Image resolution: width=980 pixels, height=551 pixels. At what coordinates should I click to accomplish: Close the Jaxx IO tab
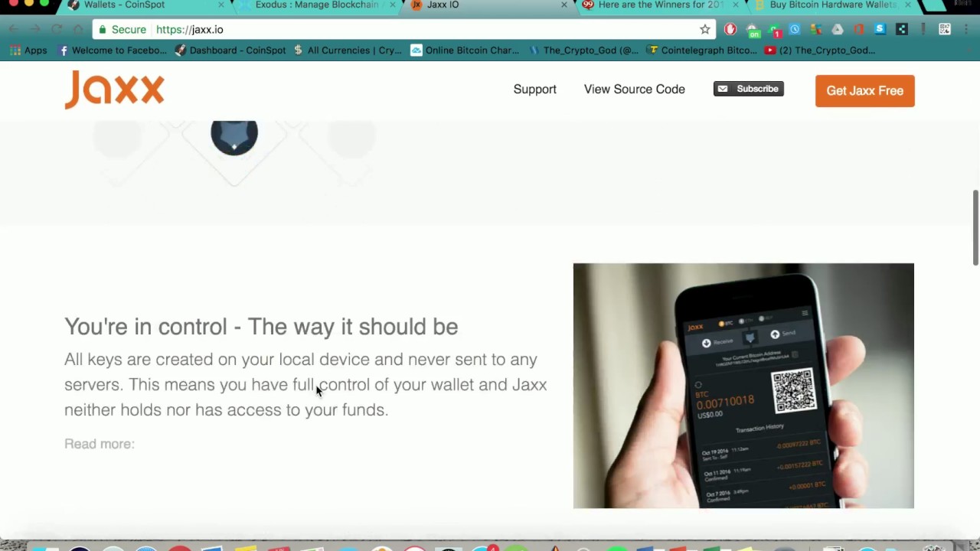(564, 5)
